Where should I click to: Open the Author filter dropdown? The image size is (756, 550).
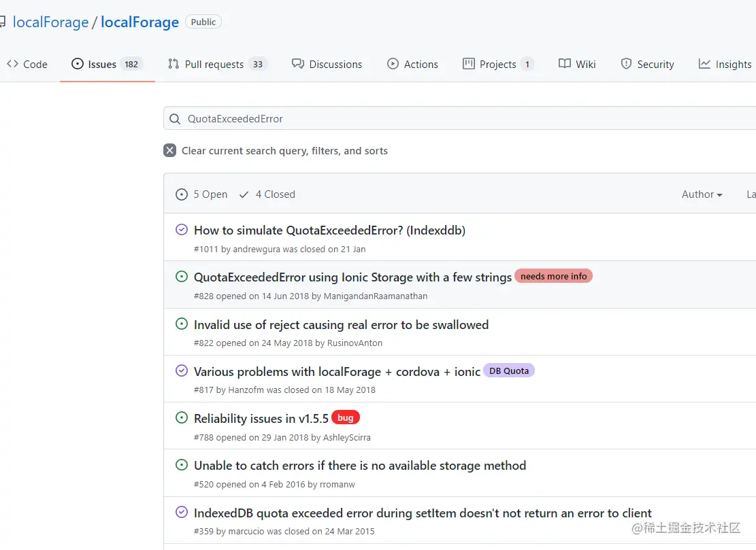click(x=702, y=194)
